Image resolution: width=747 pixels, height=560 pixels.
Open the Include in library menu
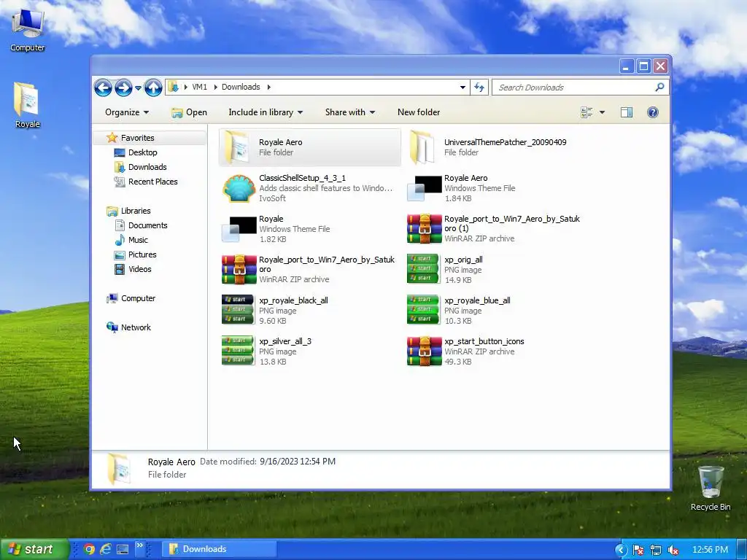click(266, 112)
